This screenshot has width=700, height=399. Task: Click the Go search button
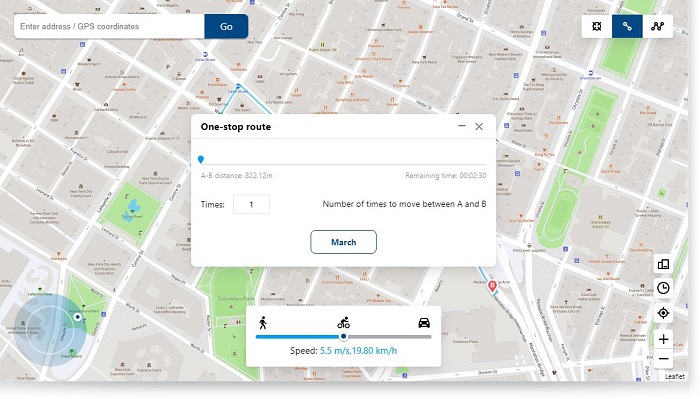[226, 26]
